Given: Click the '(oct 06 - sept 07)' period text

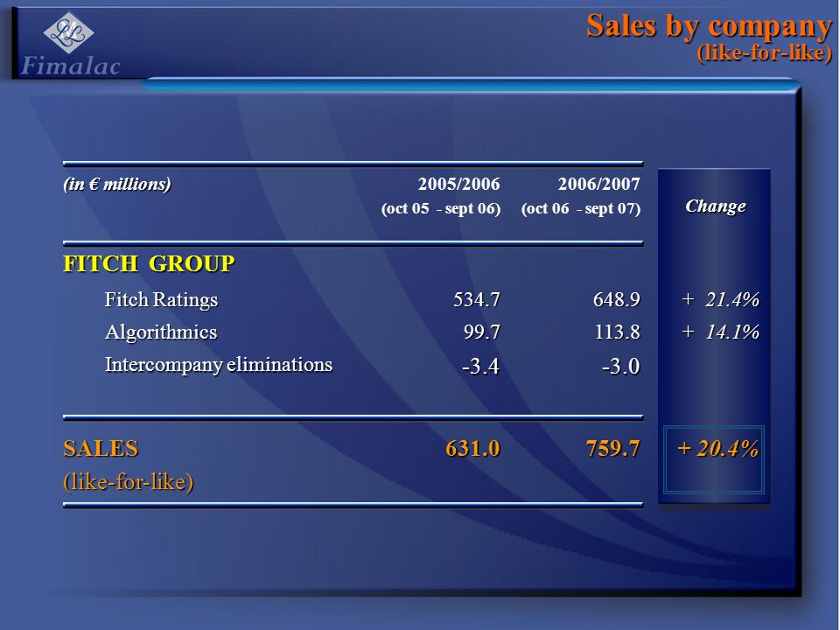Looking at the screenshot, I should [581, 208].
